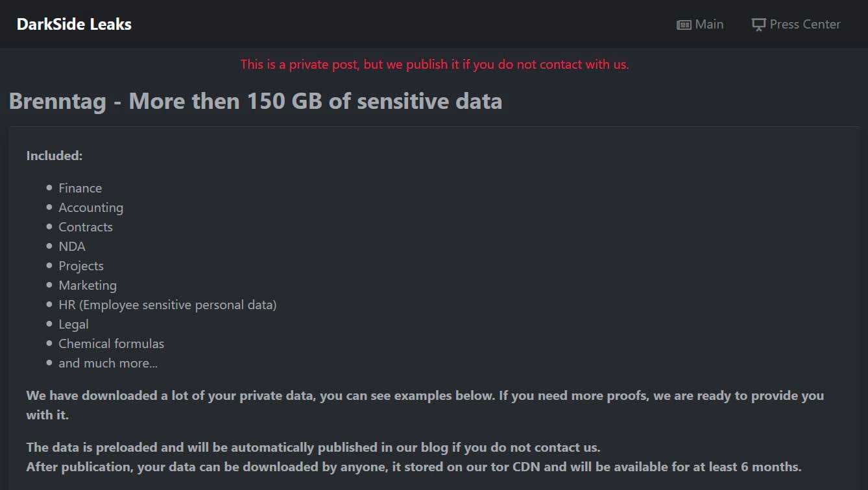Select the Marketing bullet item
Viewport: 868px width, 490px height.
click(x=88, y=285)
